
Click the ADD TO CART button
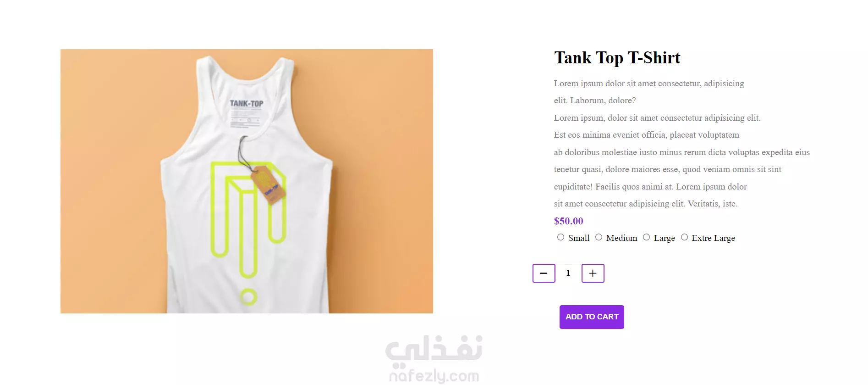592,317
